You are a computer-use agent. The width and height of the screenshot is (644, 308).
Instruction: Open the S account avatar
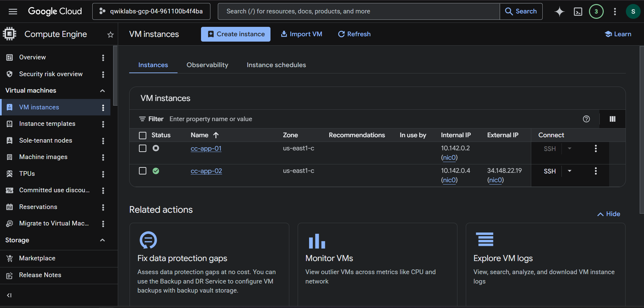(633, 11)
